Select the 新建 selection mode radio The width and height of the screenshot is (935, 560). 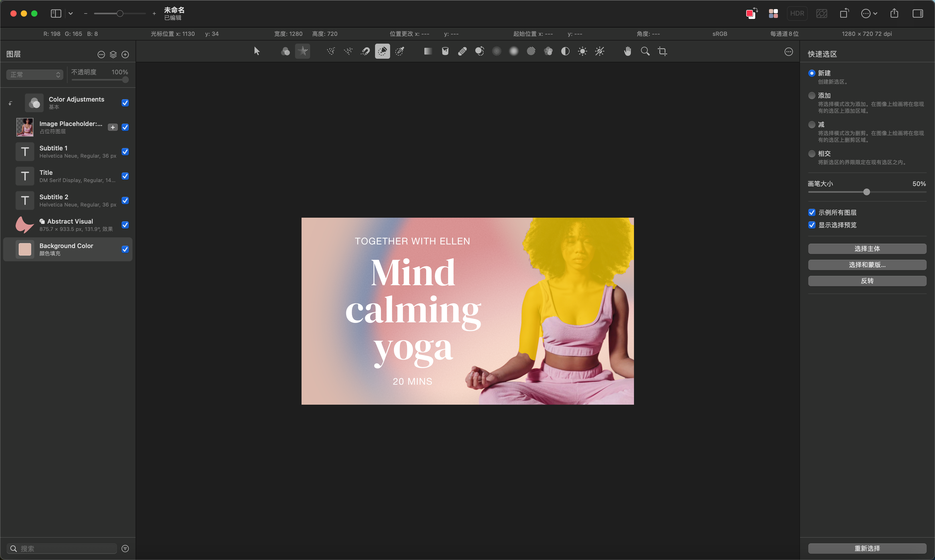[x=812, y=73]
